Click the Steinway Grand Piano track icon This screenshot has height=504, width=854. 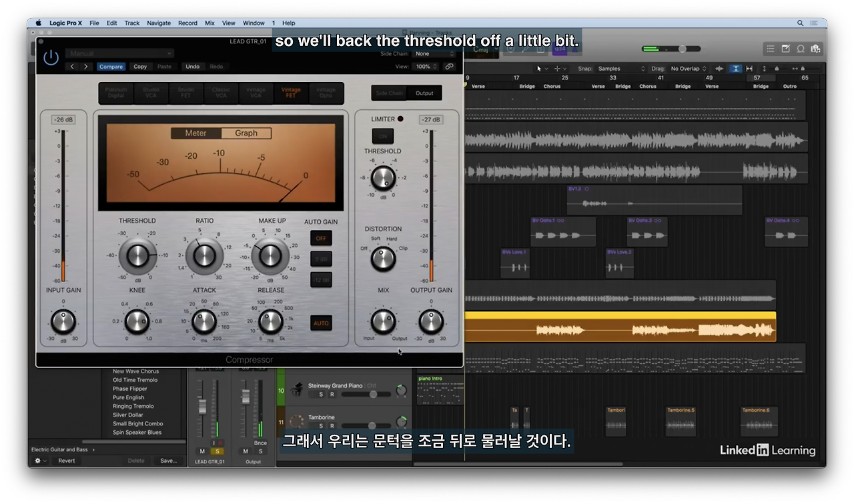tap(297, 389)
